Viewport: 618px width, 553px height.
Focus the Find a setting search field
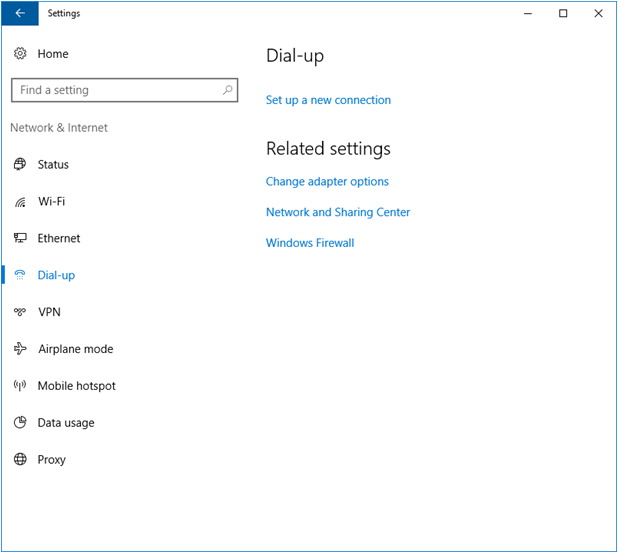pyautogui.click(x=115, y=90)
